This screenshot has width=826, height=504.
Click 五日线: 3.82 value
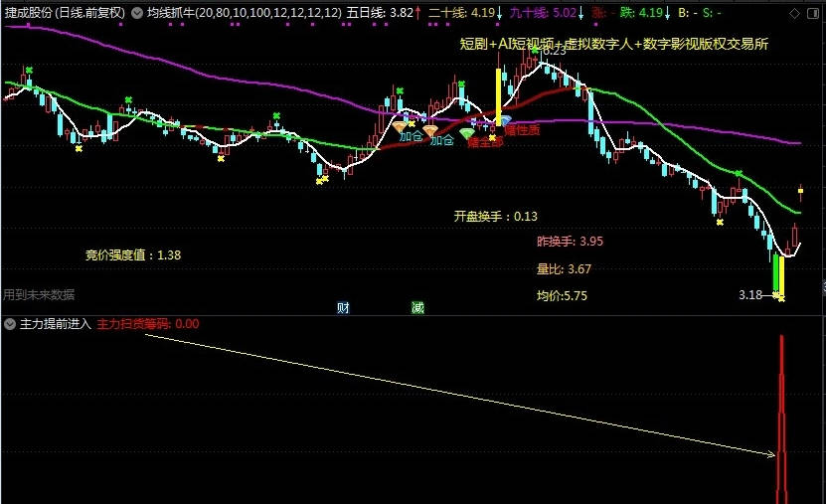pos(384,13)
